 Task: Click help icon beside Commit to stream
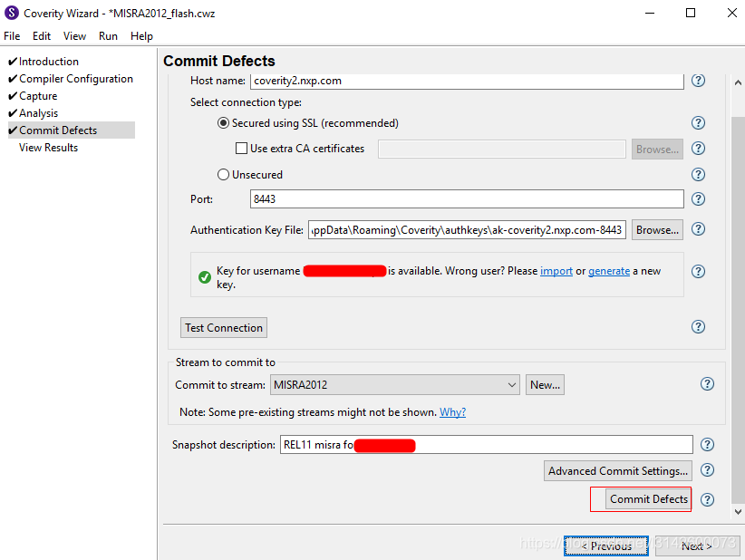(x=707, y=384)
